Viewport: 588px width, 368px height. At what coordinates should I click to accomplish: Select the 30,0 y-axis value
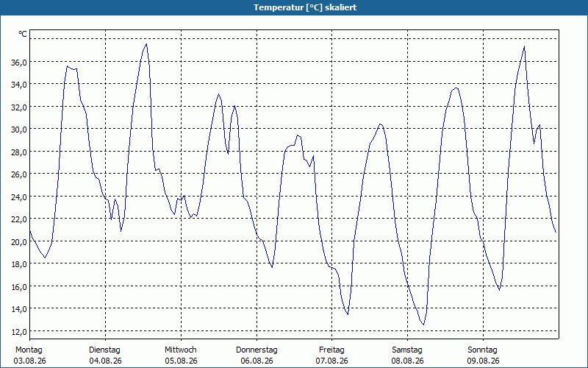(19, 130)
